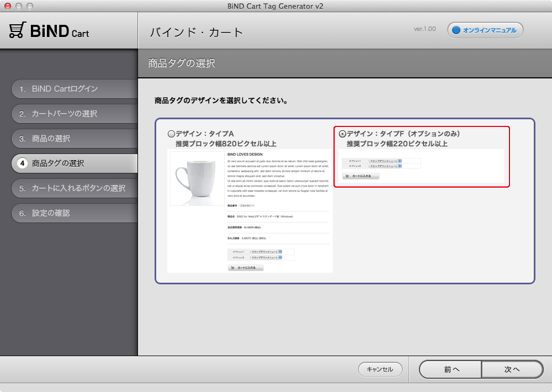The image size is (552, 392).
Task: Go to step 3. 商品の選択
Action: [x=75, y=139]
